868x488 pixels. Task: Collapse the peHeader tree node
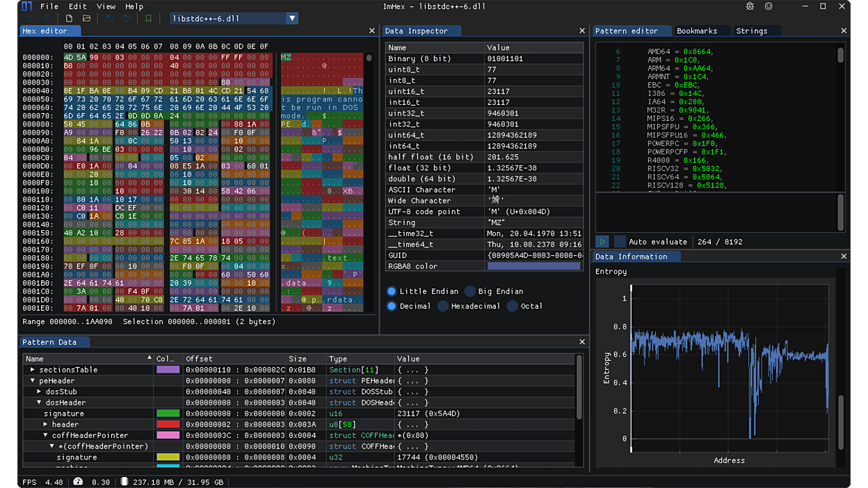33,381
